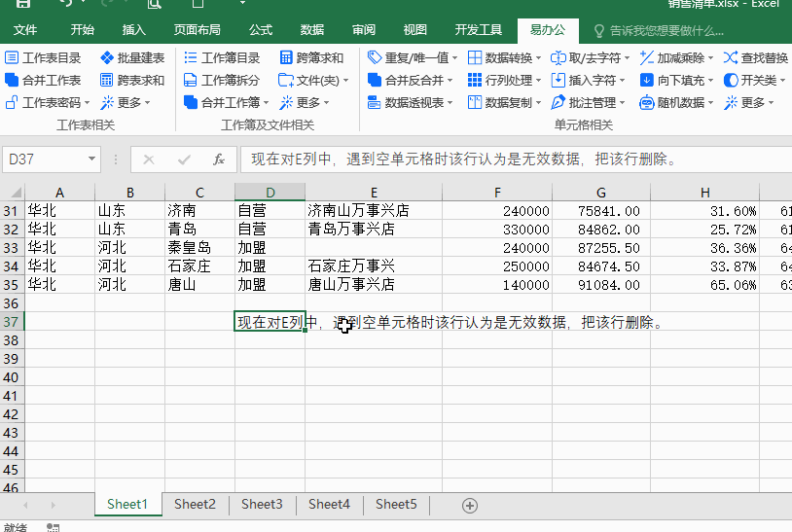792x532 pixels.
Task: Select column E header
Action: 374,193
